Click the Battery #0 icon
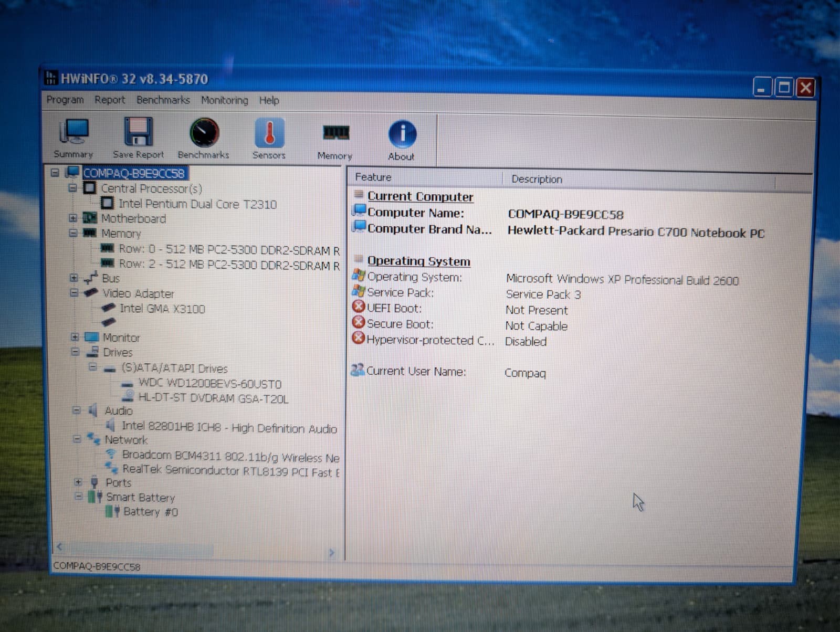Viewport: 840px width, 632px height. point(112,511)
